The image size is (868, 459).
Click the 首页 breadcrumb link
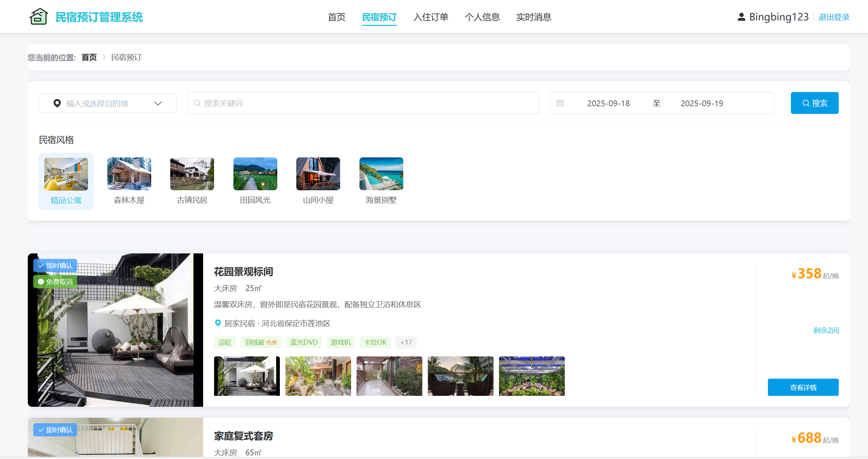(89, 57)
